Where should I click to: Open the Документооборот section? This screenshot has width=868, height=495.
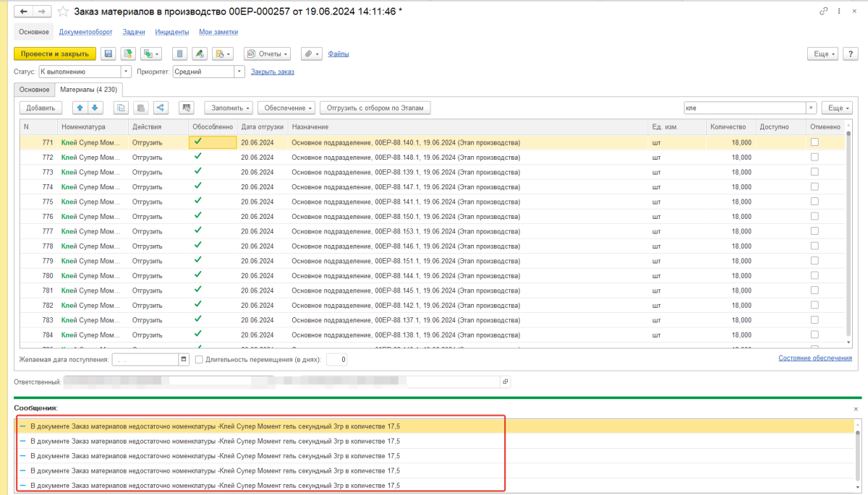click(x=86, y=32)
